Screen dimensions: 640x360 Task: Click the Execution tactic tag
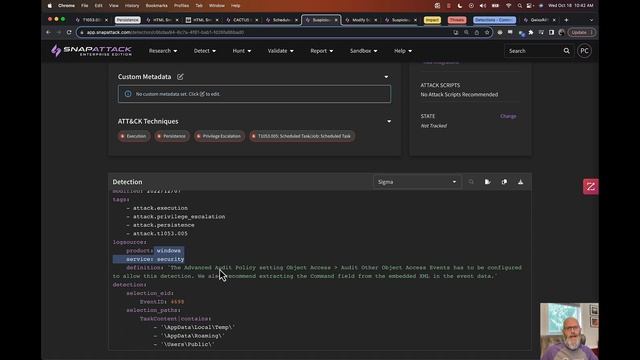(x=133, y=136)
